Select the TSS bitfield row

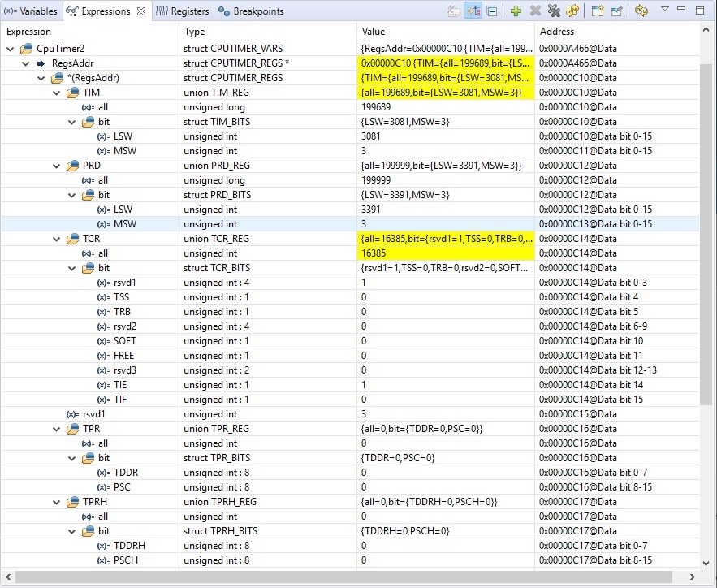pos(350,297)
